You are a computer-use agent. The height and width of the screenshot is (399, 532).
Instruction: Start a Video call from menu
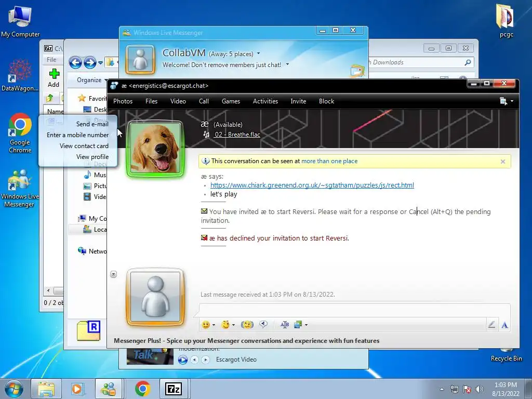coord(178,101)
